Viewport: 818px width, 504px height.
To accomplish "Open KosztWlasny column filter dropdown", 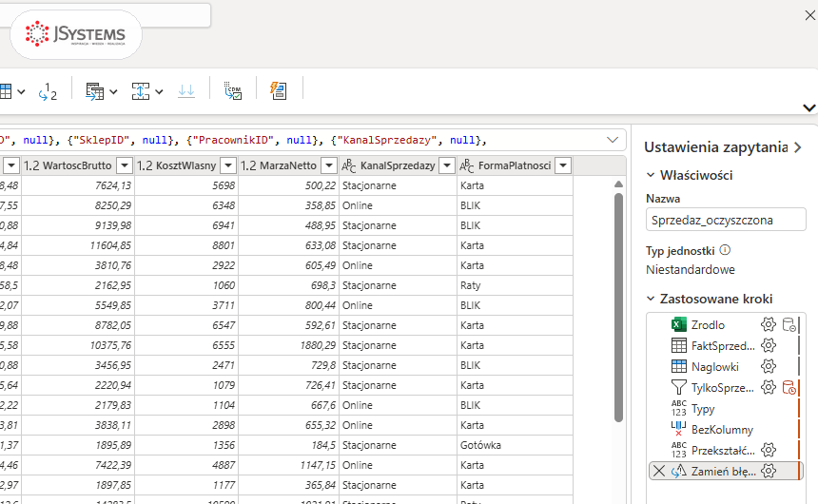I will (x=228, y=165).
